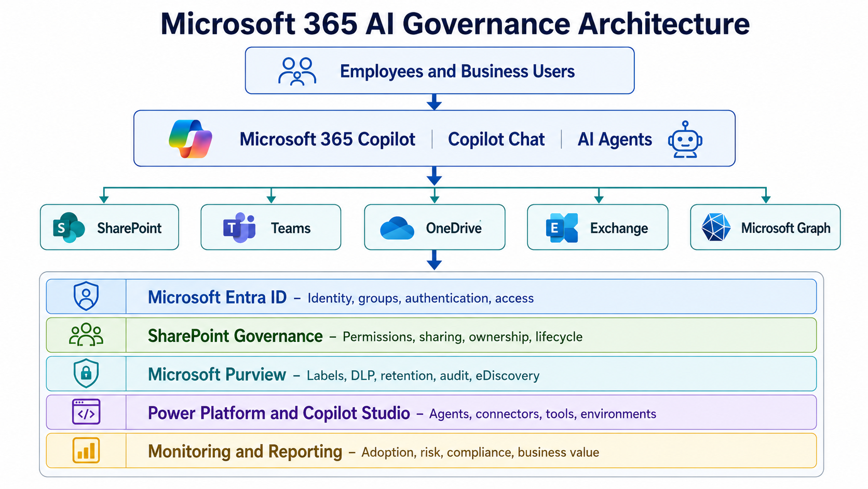
Task: Click the Copilot Chat label
Action: [496, 139]
